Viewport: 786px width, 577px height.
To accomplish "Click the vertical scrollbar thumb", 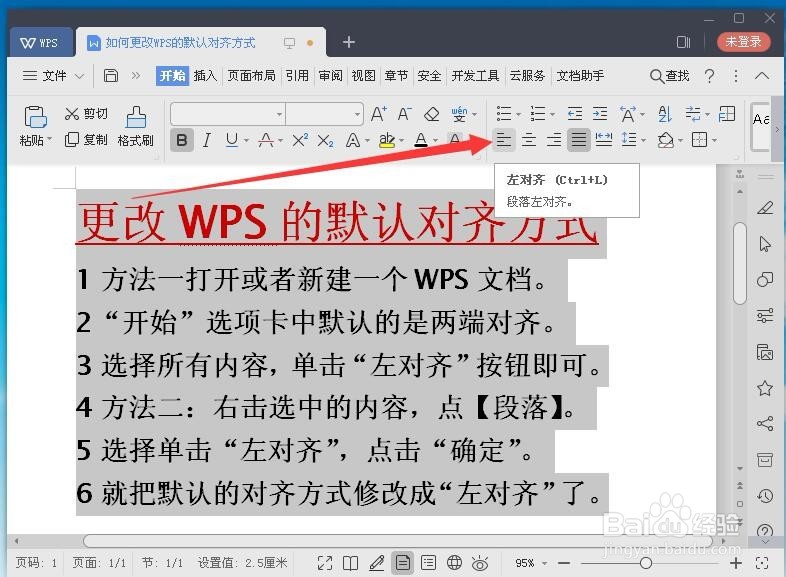I will click(x=739, y=263).
